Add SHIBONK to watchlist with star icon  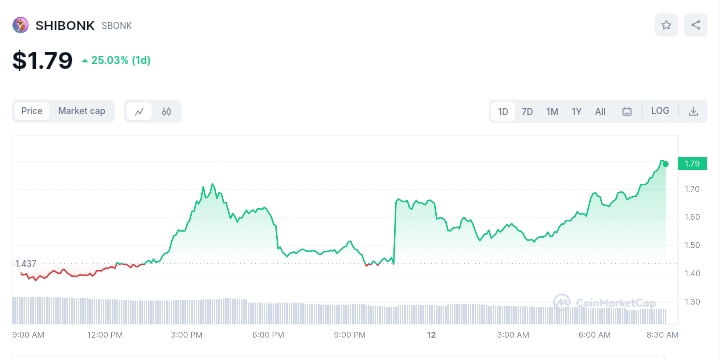click(x=666, y=25)
